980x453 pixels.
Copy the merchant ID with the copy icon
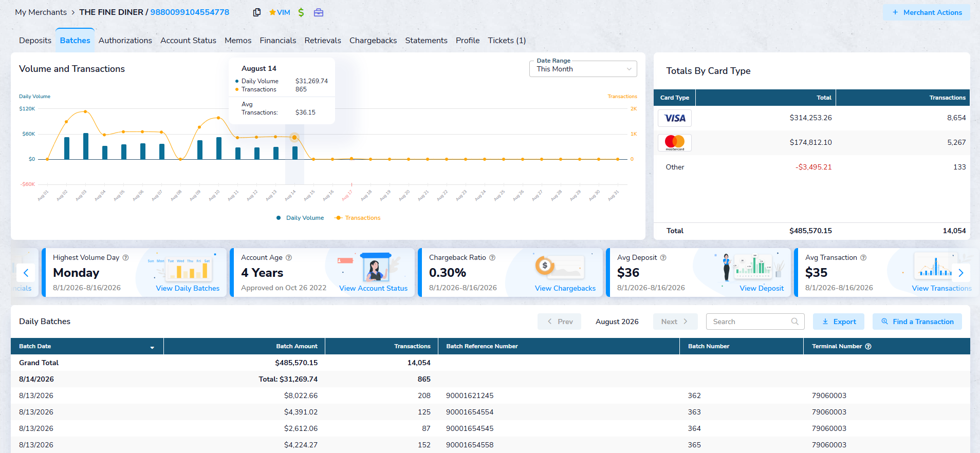tap(257, 12)
